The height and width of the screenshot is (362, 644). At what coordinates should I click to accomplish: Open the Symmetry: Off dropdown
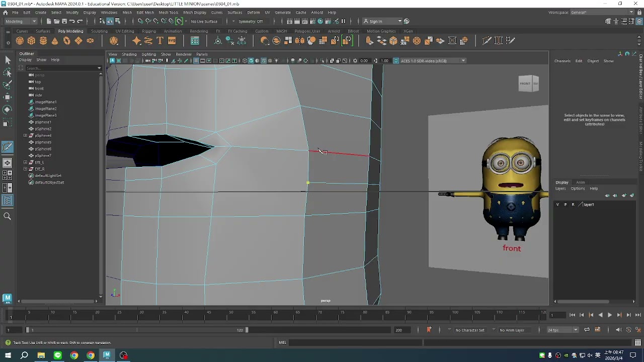tap(251, 21)
